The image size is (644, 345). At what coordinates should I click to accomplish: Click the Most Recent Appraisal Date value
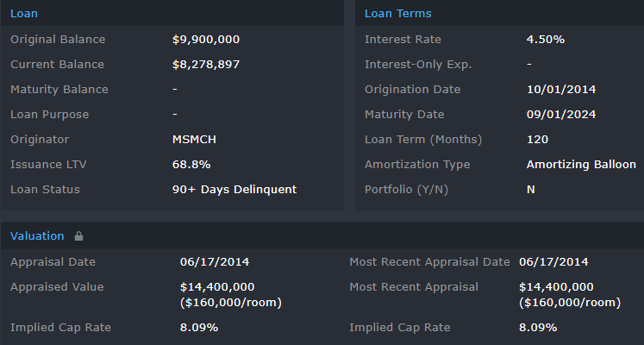point(553,262)
